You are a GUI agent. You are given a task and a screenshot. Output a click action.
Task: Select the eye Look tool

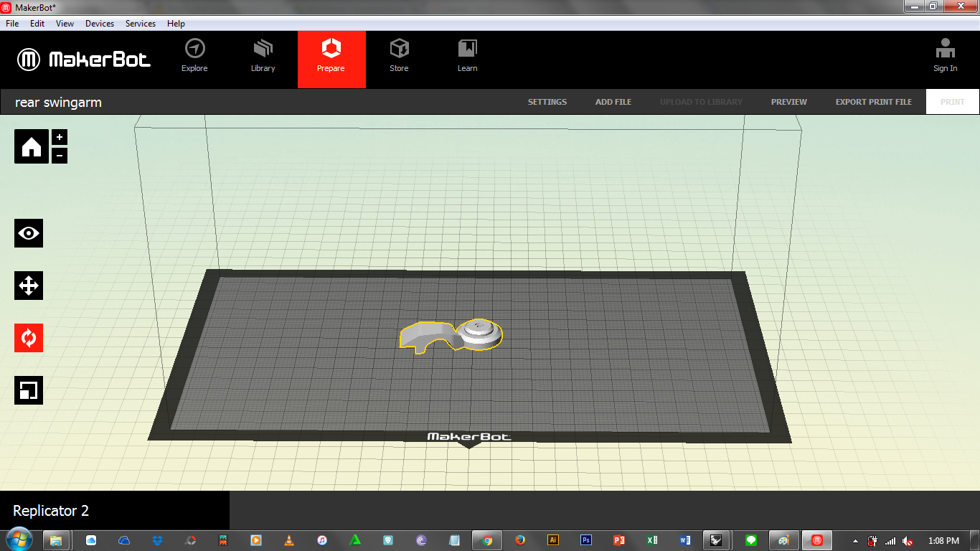(x=29, y=233)
